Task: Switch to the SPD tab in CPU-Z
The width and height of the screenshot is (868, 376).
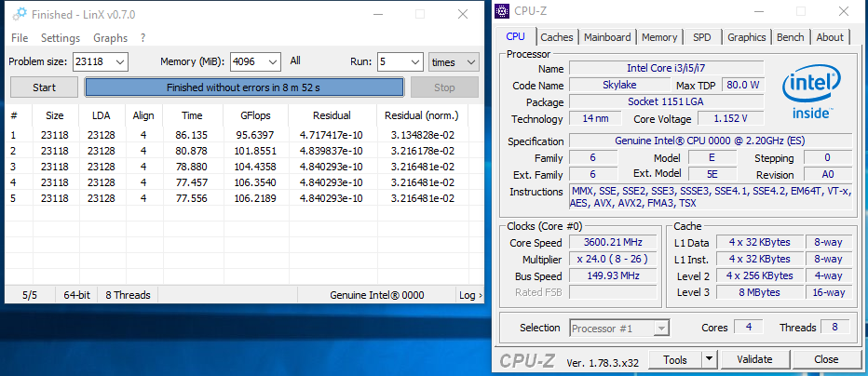Action: (702, 37)
